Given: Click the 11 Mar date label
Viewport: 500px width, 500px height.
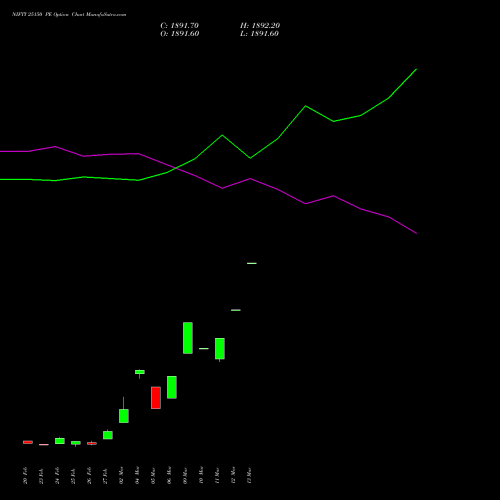Looking at the screenshot, I should click(x=217, y=476).
